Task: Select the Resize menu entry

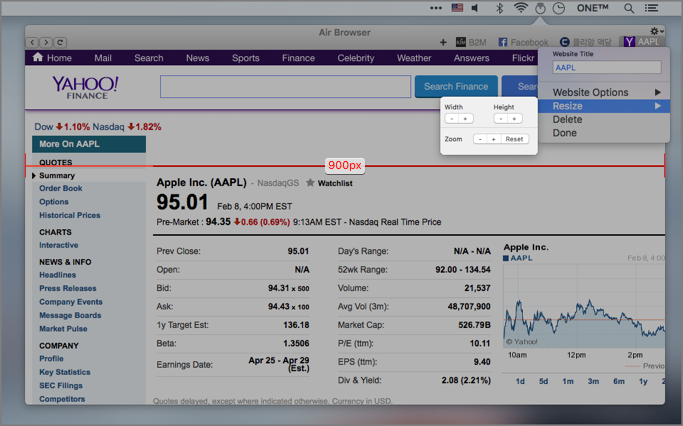Action: pos(604,106)
